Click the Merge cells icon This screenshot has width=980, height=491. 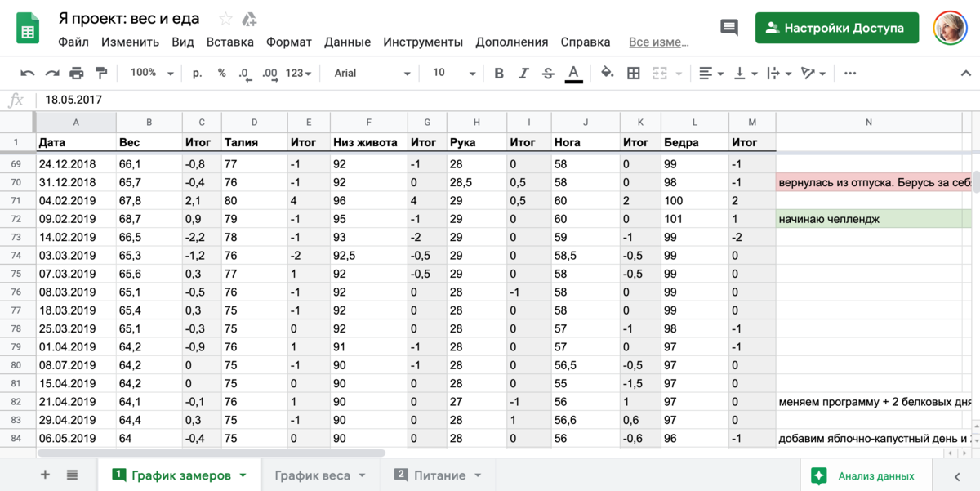[660, 73]
